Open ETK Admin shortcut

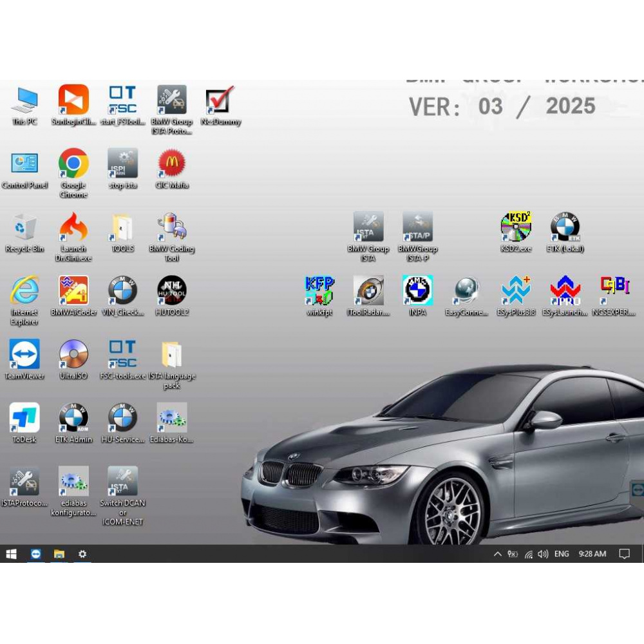[73, 424]
